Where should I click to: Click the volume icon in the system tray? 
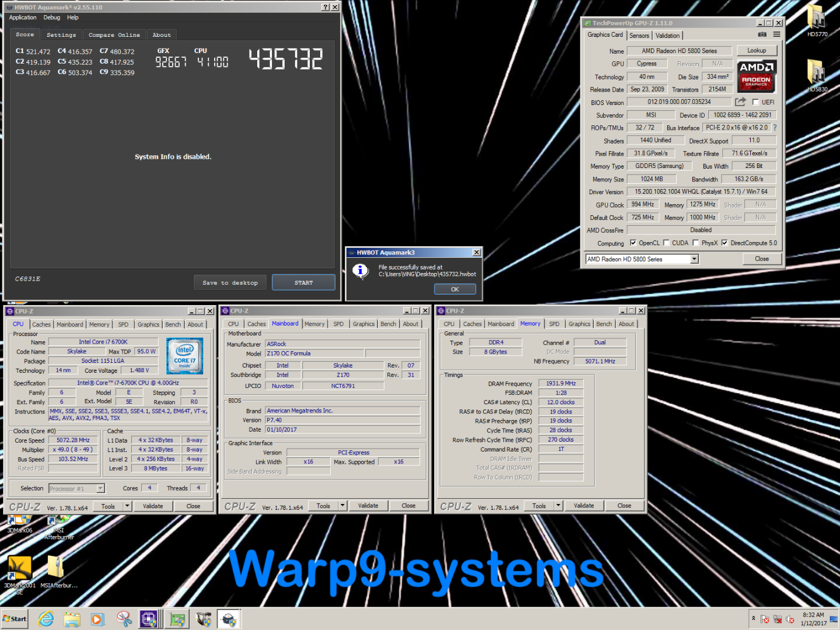pos(790,619)
